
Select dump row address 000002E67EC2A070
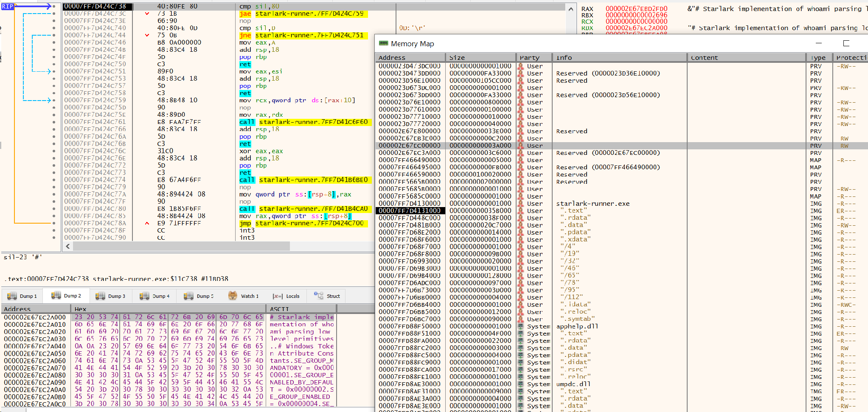(35, 368)
